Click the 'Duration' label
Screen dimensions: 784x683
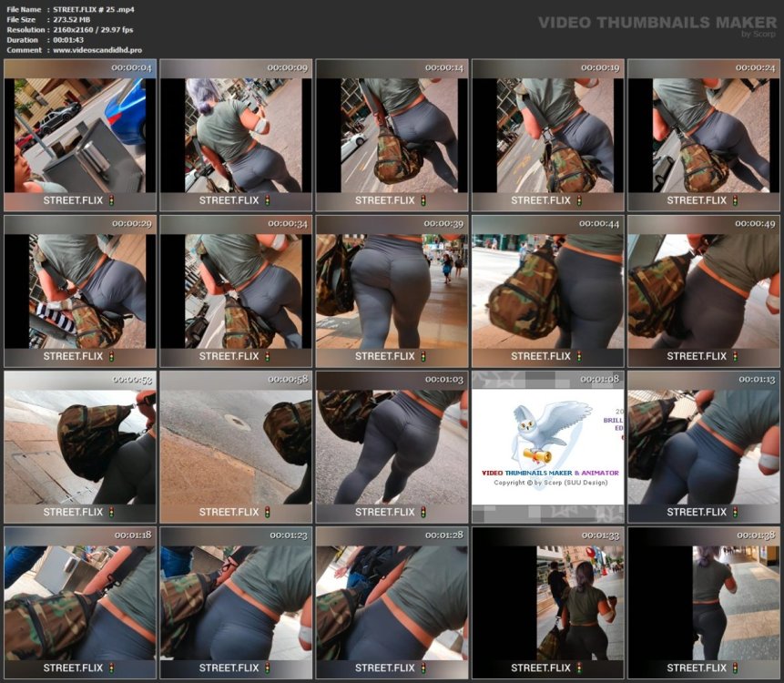[22, 39]
